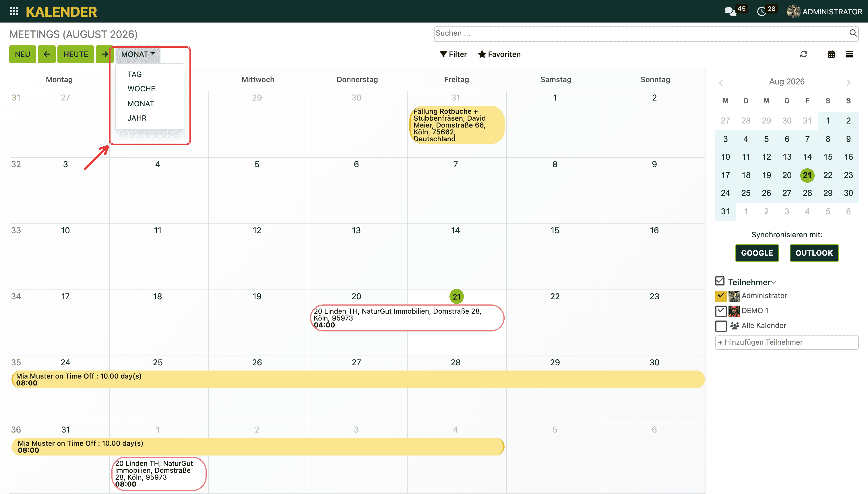This screenshot has height=494, width=868.
Task: Open the 20 Linden TH event at 04:00
Action: point(407,318)
